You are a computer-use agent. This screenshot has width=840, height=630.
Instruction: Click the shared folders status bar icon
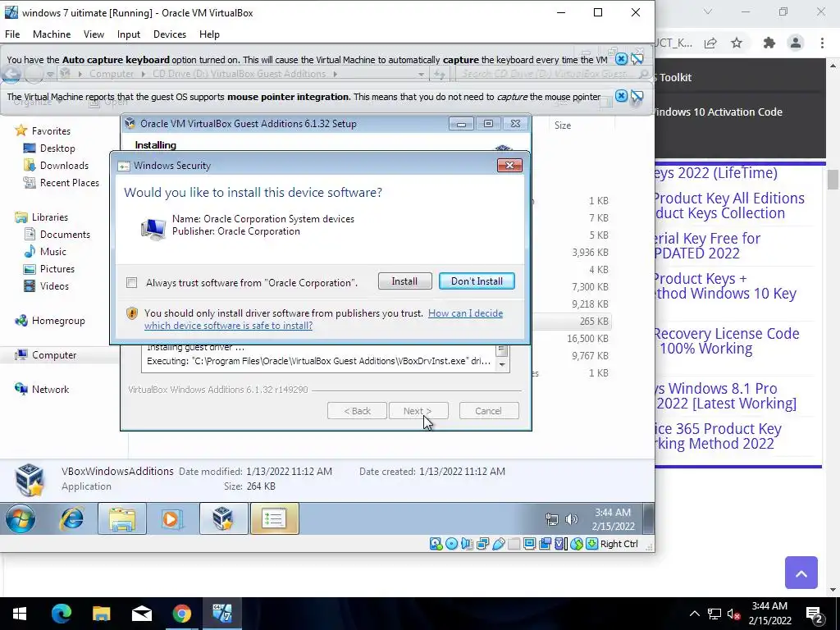point(514,544)
